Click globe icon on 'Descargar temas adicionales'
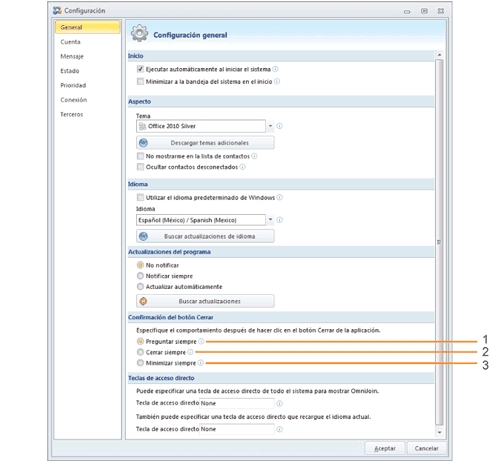This screenshot has width=500, height=462. point(143,143)
